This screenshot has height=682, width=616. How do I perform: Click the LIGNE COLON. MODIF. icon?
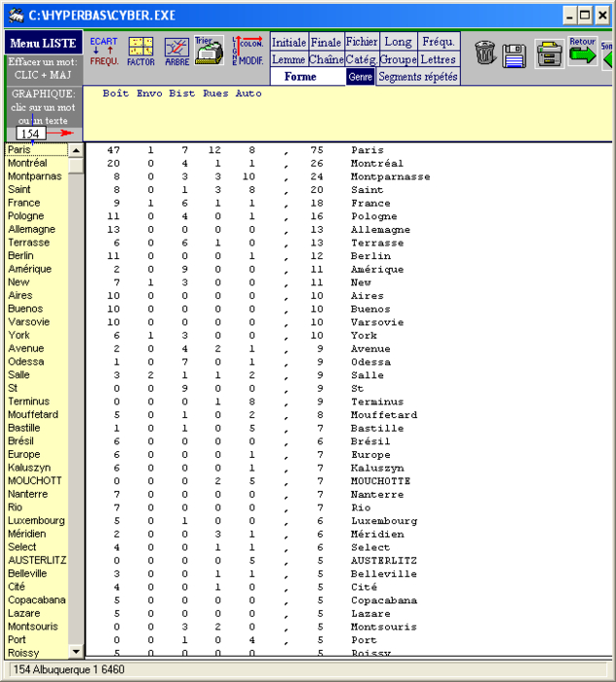pos(248,51)
